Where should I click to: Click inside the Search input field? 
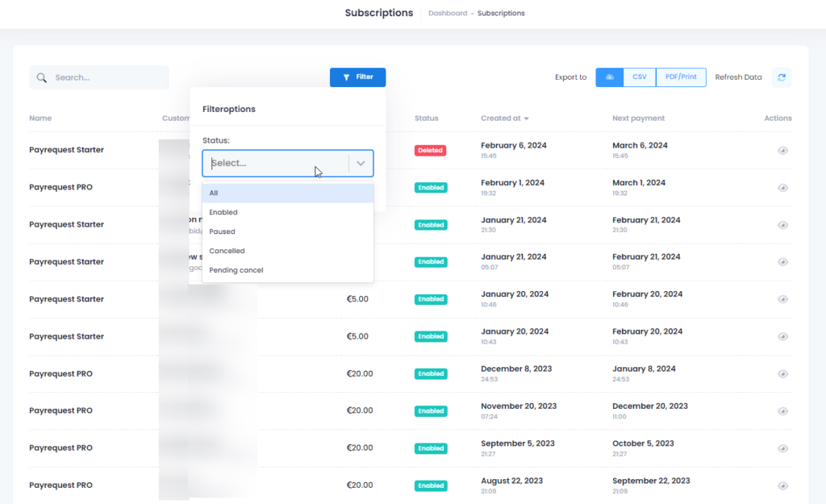pos(105,77)
